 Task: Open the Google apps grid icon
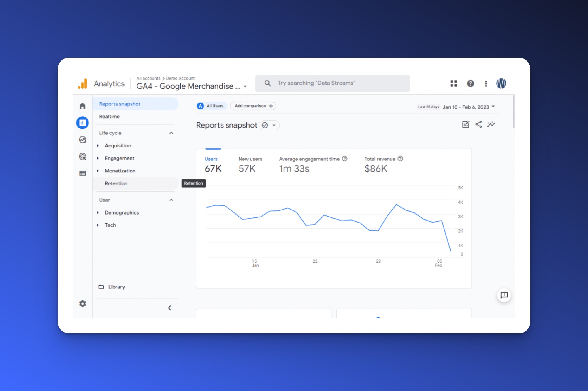point(453,83)
